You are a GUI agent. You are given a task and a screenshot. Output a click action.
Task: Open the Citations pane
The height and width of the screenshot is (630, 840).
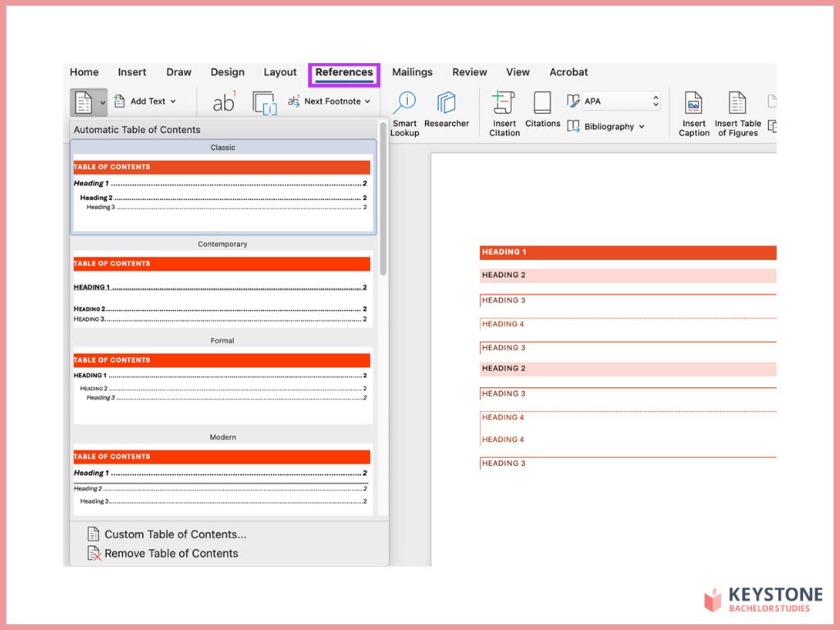click(x=542, y=109)
